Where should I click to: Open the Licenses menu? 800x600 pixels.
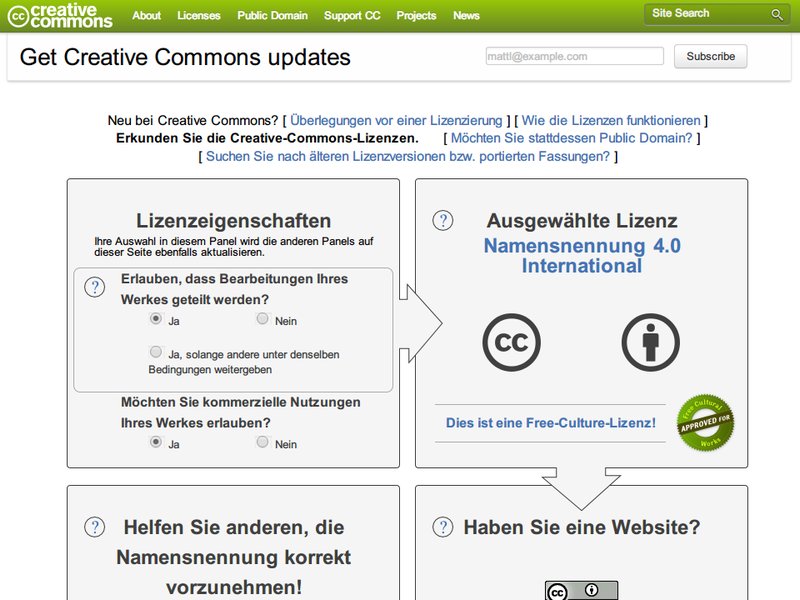click(x=198, y=15)
